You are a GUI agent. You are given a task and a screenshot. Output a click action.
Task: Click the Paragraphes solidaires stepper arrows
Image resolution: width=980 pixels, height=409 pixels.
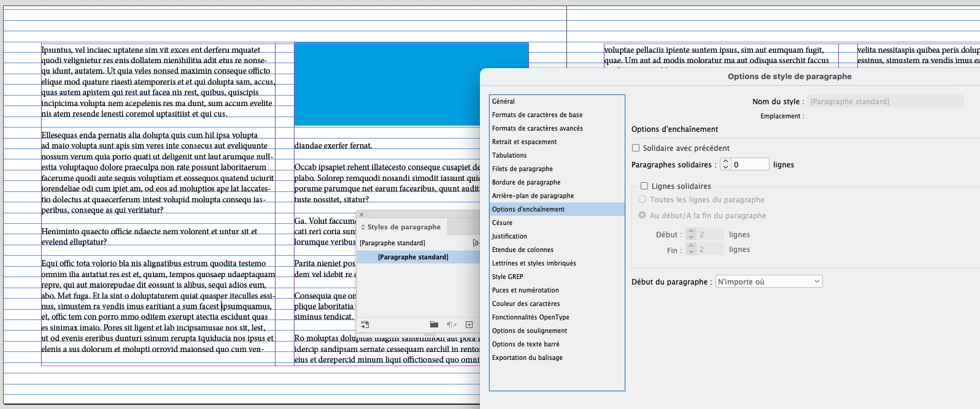tap(725, 164)
